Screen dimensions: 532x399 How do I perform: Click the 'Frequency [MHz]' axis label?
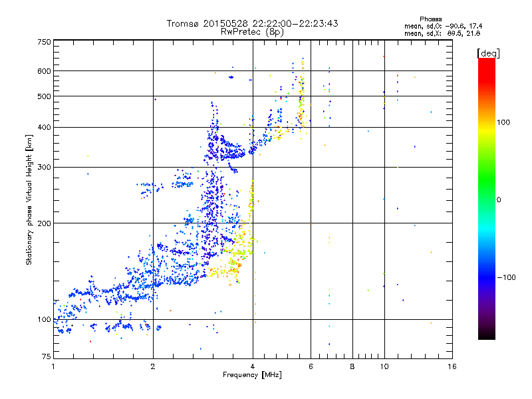pos(252,375)
